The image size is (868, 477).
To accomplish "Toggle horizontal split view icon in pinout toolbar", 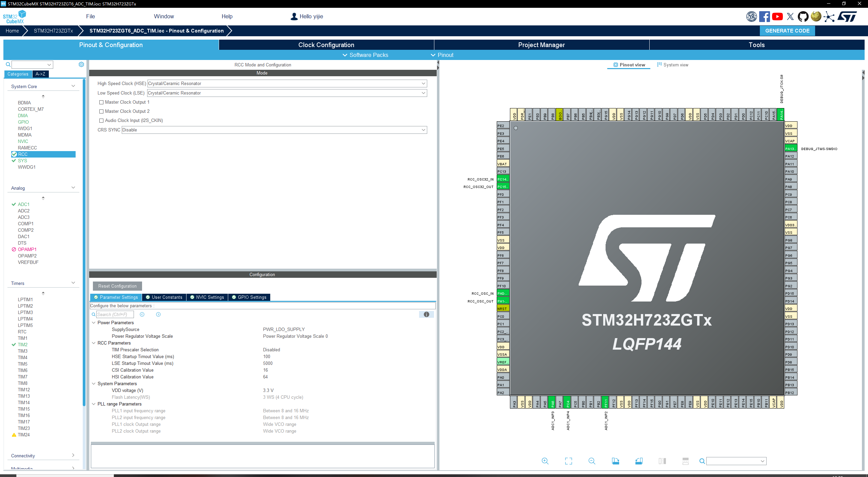I will [685, 461].
